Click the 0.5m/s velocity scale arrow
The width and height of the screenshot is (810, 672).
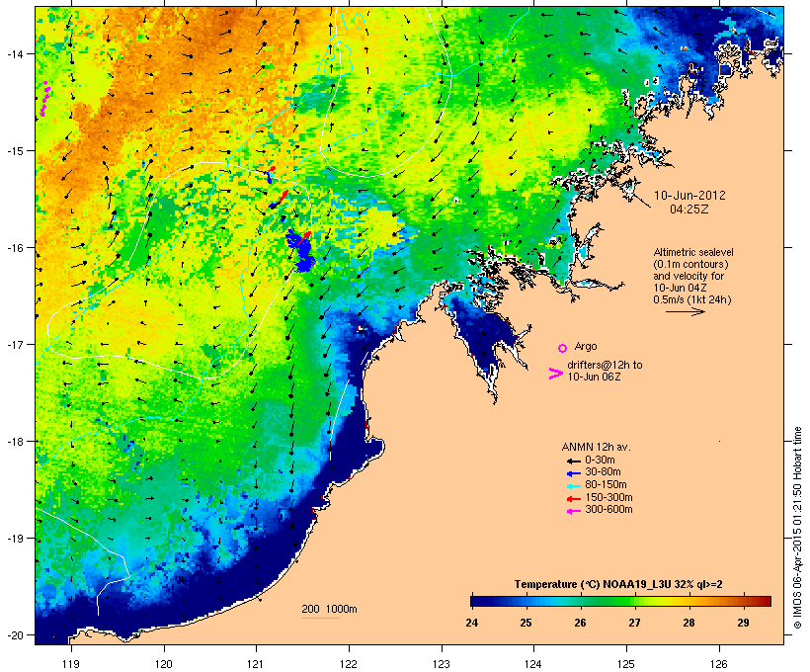pyautogui.click(x=685, y=311)
